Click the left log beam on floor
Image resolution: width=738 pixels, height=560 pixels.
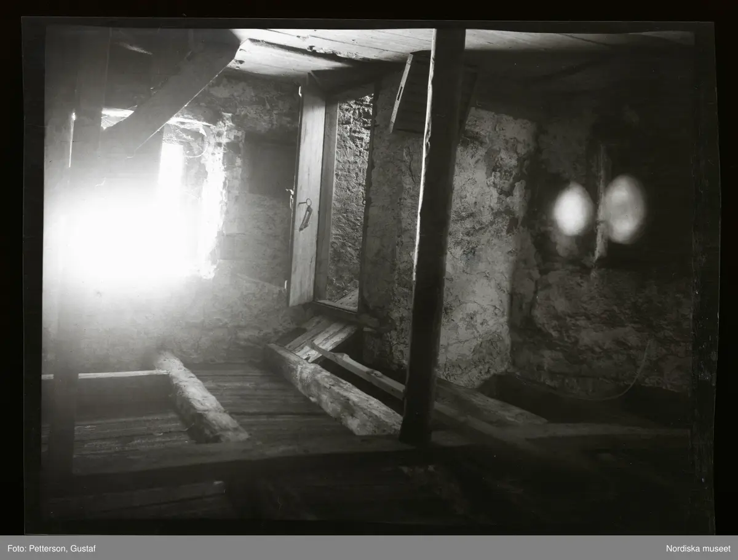[200, 400]
